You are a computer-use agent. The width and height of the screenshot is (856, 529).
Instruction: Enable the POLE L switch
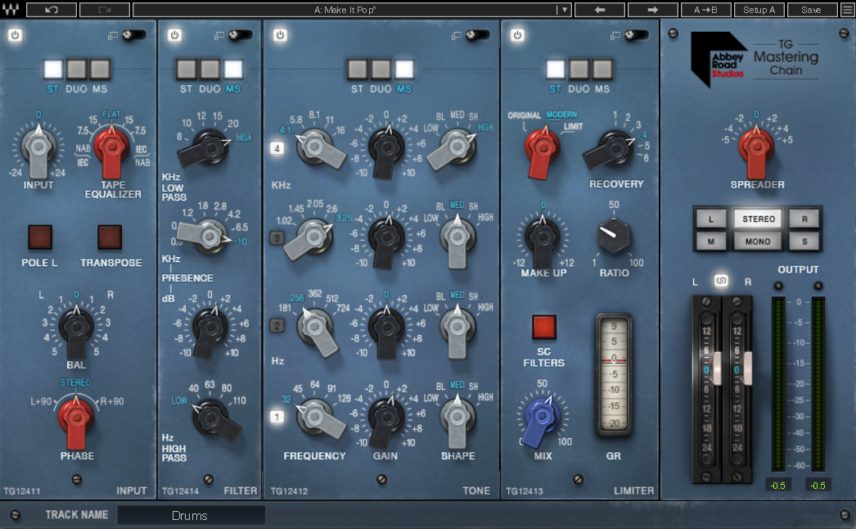(x=39, y=237)
